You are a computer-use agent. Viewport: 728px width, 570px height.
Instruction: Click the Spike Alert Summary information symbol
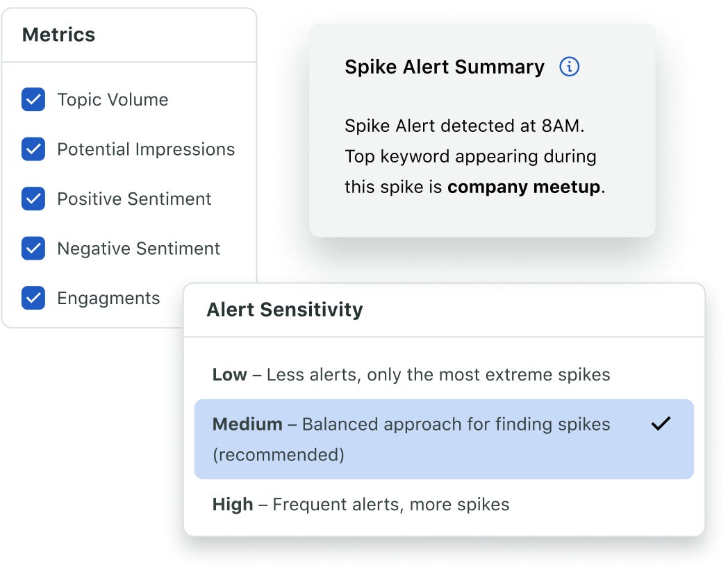point(569,67)
